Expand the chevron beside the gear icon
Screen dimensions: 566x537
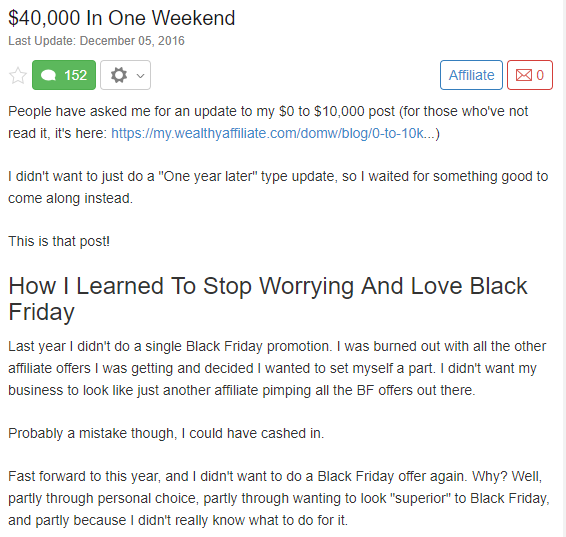click(140, 76)
